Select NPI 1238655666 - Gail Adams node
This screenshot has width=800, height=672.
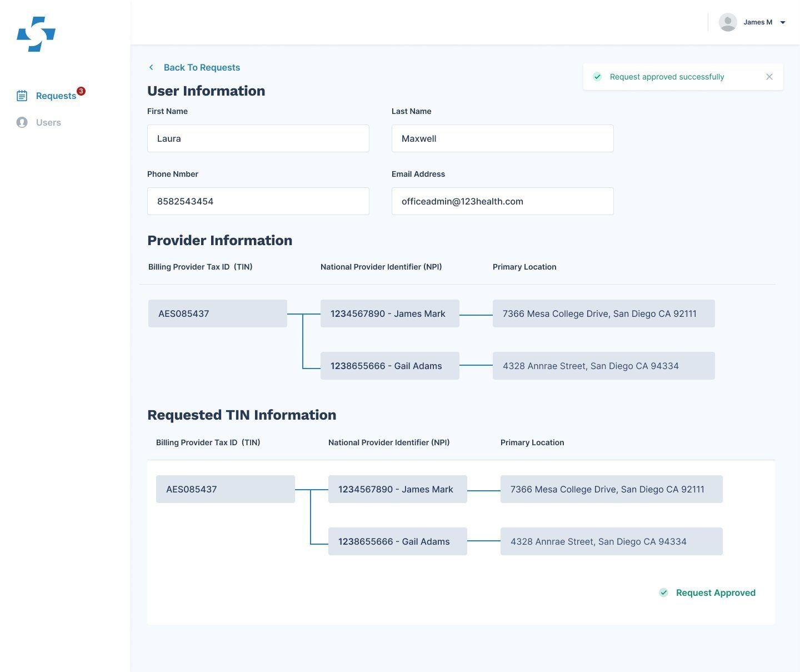[389, 366]
